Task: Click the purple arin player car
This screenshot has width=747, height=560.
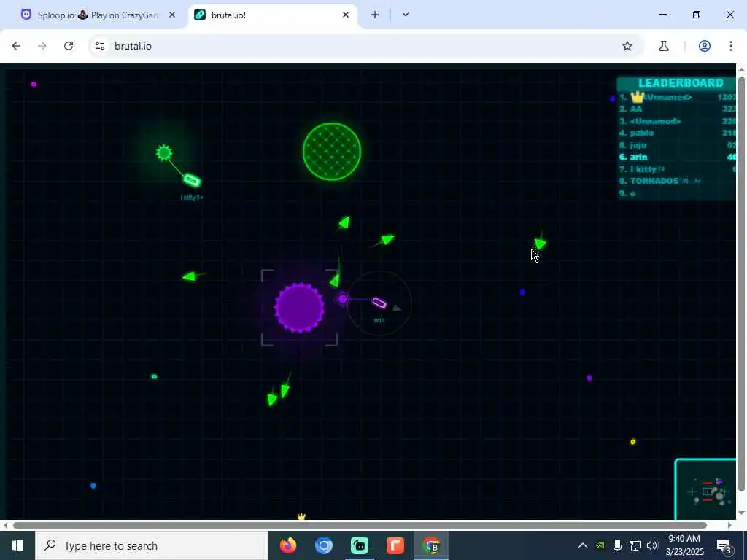Action: click(x=379, y=303)
